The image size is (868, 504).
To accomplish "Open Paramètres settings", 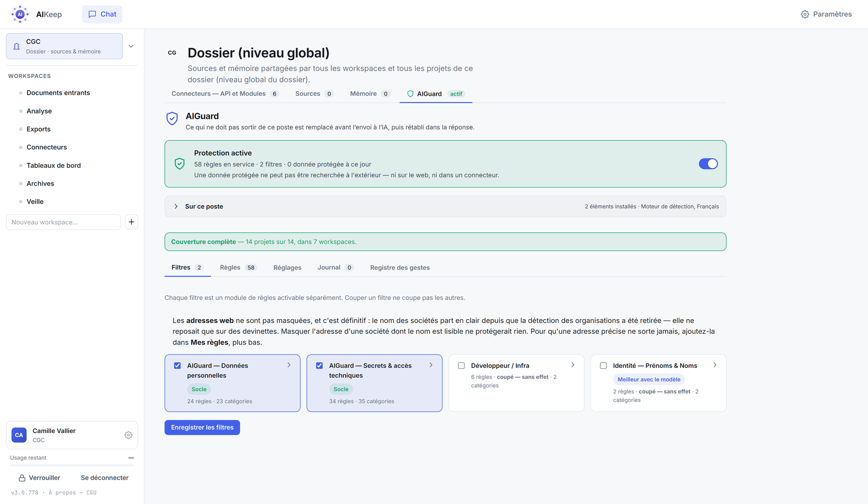I will (x=826, y=14).
